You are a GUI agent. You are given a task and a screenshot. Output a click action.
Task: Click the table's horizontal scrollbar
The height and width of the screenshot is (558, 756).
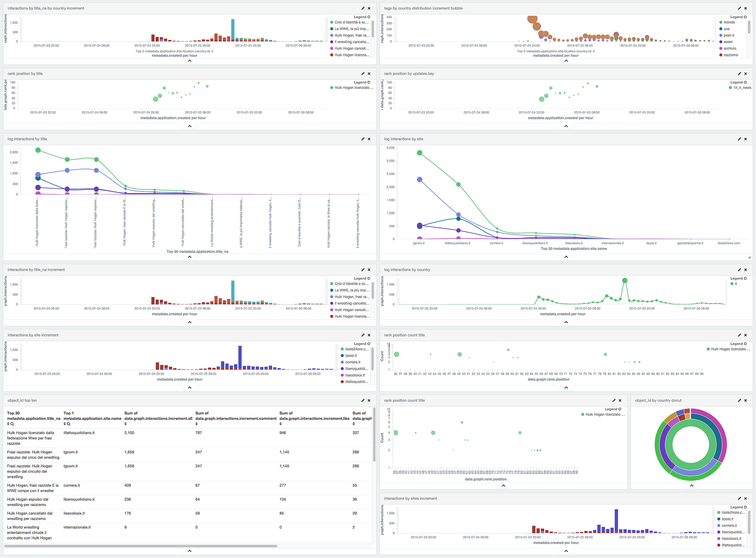click(x=141, y=546)
